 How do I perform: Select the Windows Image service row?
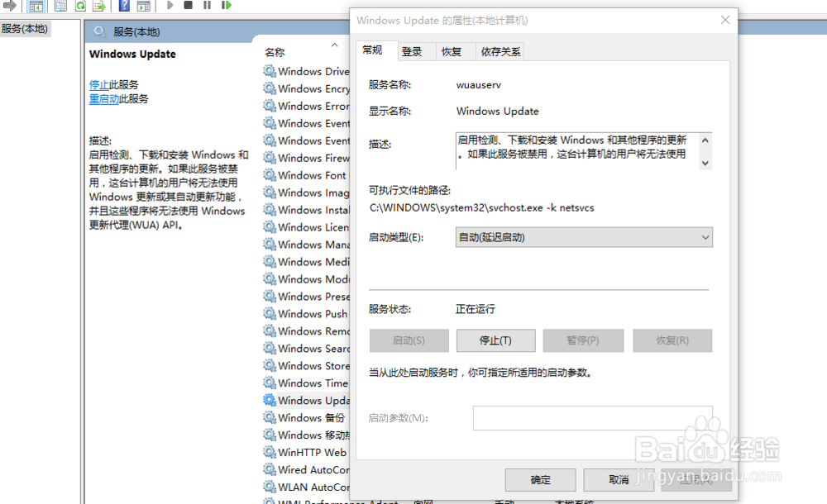pyautogui.click(x=307, y=193)
